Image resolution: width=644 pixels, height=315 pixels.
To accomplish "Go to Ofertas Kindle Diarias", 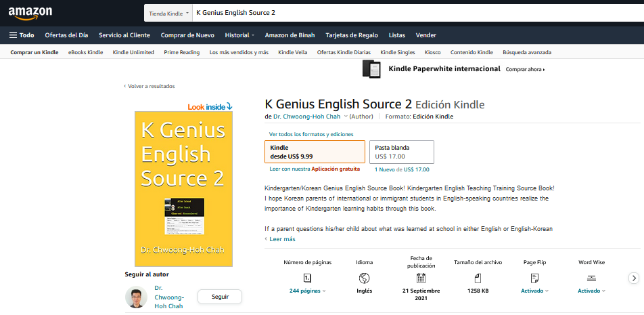I will [x=344, y=52].
